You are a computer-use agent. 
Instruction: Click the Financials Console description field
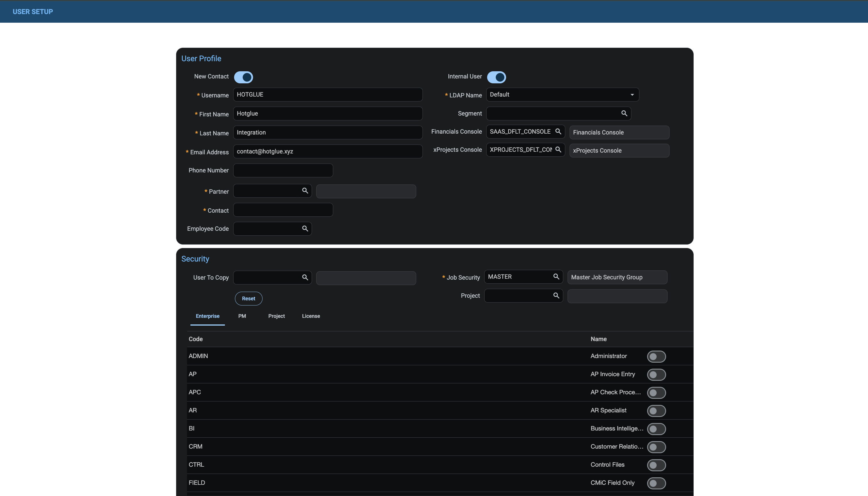pos(619,132)
